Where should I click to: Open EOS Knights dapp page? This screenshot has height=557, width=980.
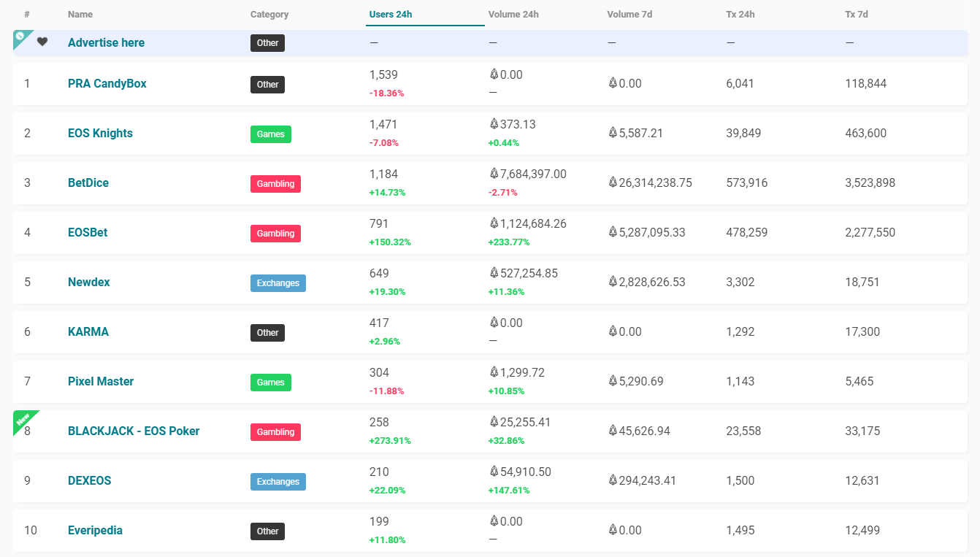click(x=100, y=133)
